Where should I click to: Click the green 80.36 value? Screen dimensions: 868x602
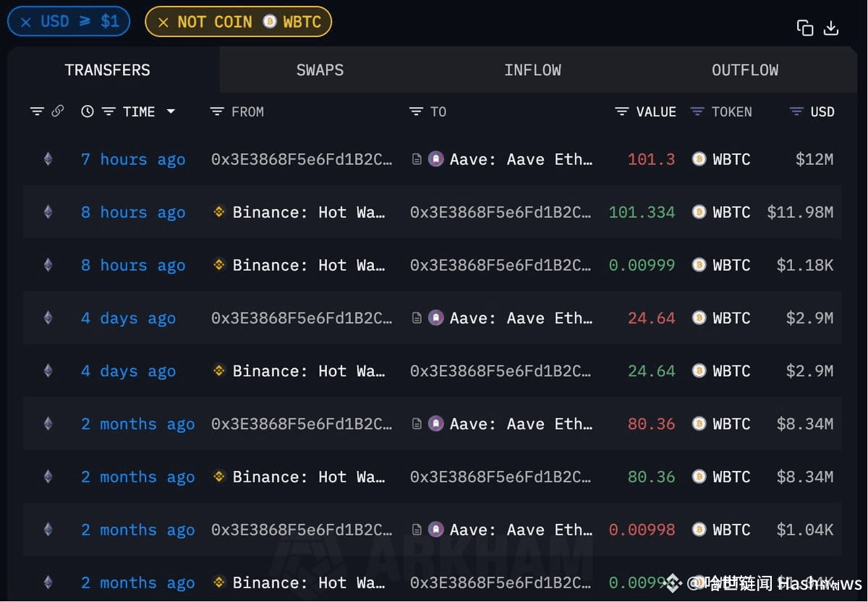point(651,477)
